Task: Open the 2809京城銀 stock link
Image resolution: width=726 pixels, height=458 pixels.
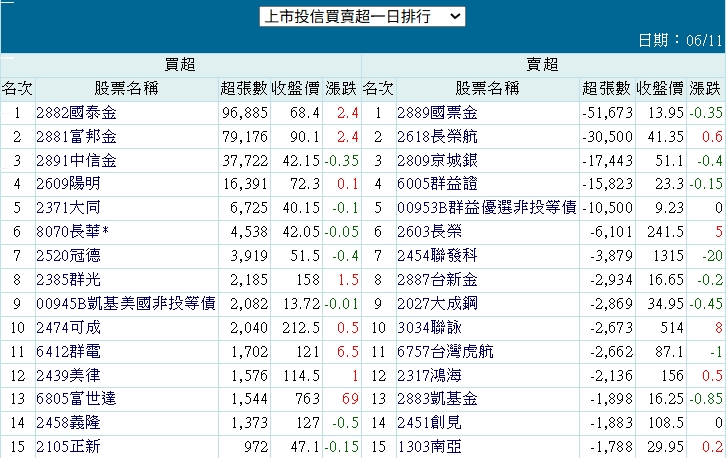Action: pyautogui.click(x=437, y=161)
